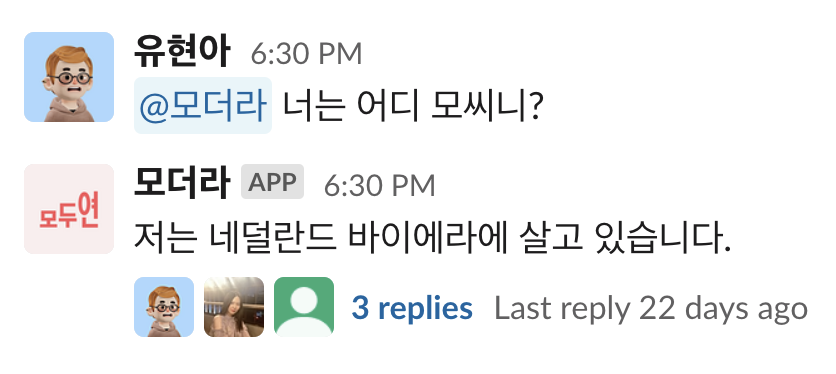Screen dimensions: 836x374
Task: Open the thread via 3 replies
Action: click(412, 308)
